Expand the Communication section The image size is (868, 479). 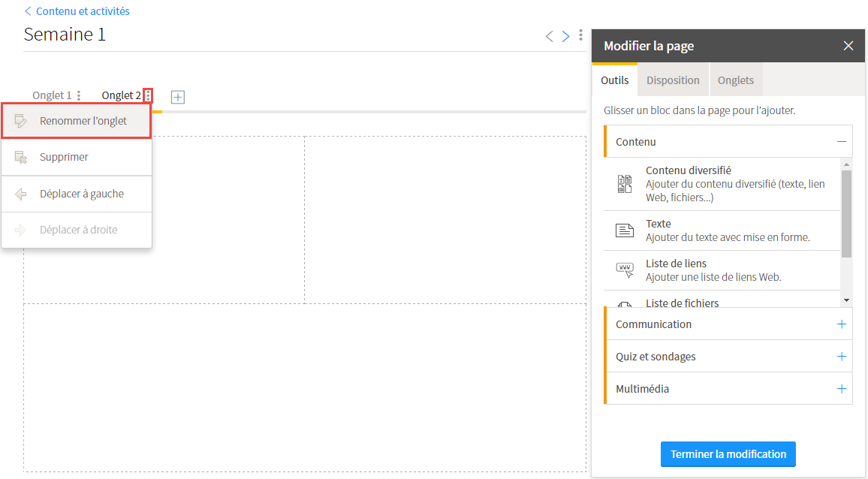click(842, 324)
